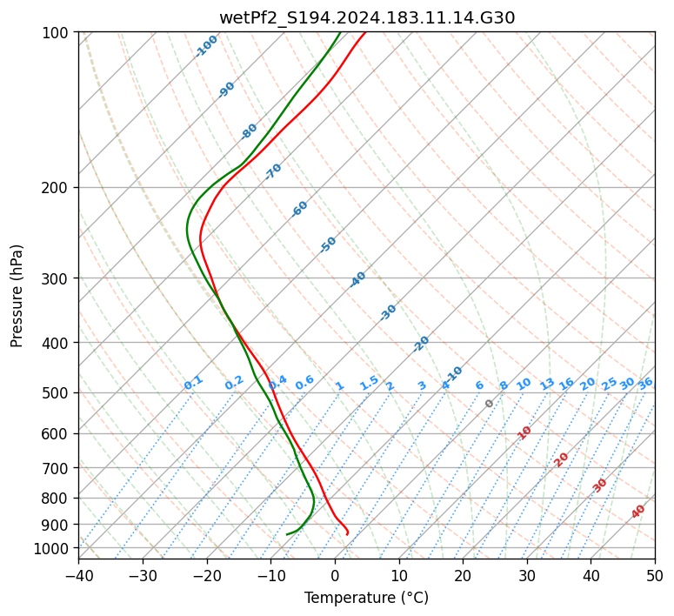Click the mixing ratio label 36
The height and width of the screenshot is (616, 674).
click(x=645, y=384)
